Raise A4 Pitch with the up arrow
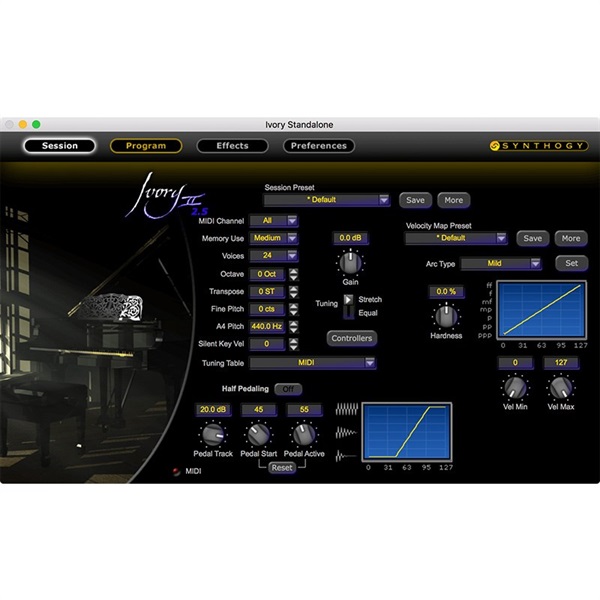 (x=293, y=323)
